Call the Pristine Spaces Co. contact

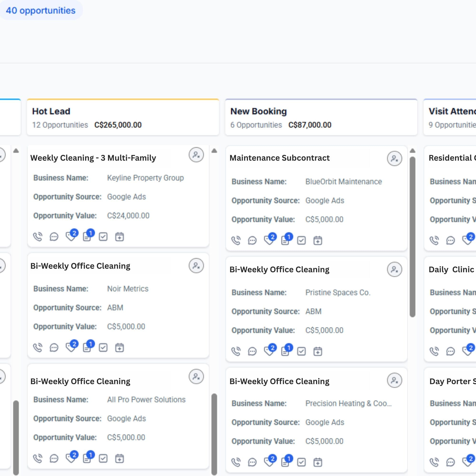click(236, 351)
